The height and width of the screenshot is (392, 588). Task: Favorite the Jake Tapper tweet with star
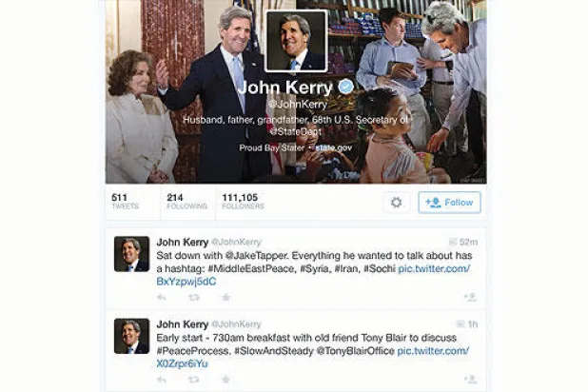(225, 298)
